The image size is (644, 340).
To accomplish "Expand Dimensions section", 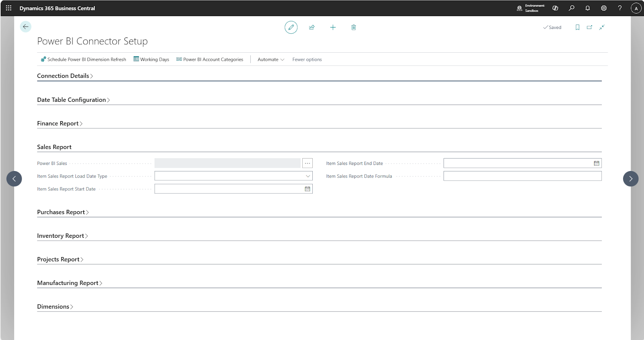I will pos(55,307).
